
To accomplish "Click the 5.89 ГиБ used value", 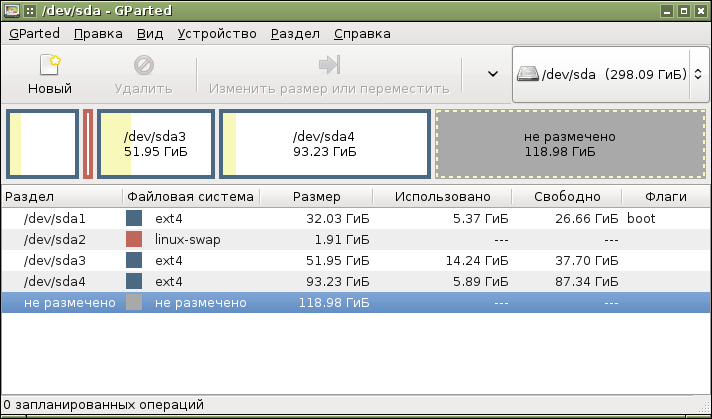I will [x=481, y=281].
